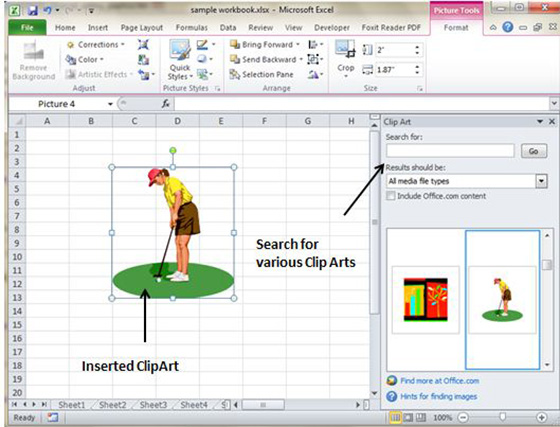Viewport: 560px width, 427px height.
Task: Open Hints for finding images link
Action: [x=439, y=396]
